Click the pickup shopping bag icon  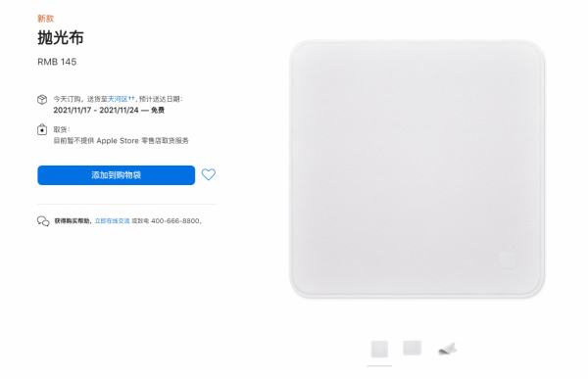42,129
